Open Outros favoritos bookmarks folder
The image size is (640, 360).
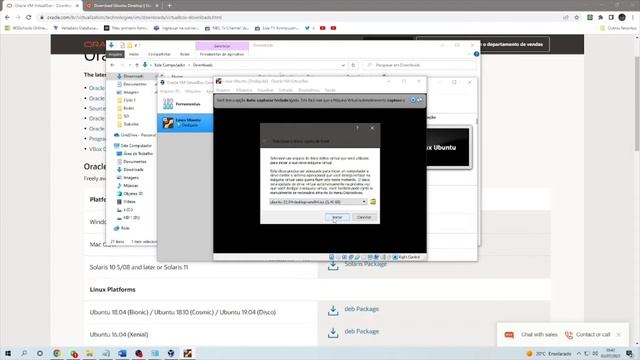[618, 28]
